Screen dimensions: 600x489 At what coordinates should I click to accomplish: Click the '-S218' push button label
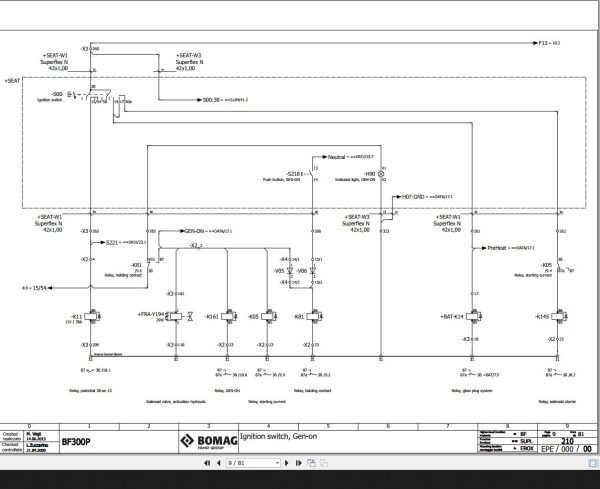click(293, 174)
